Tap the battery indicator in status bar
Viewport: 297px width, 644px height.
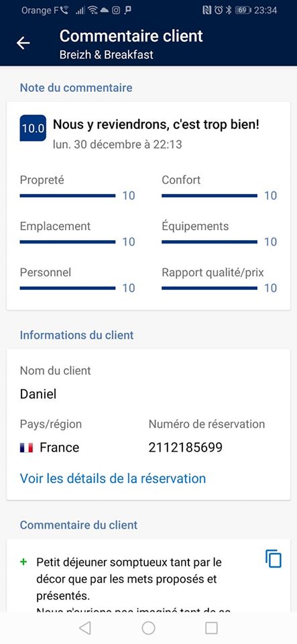tap(243, 10)
